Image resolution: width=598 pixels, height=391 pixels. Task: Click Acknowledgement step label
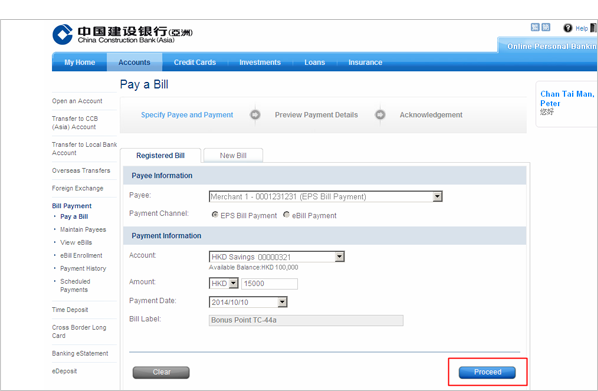tap(431, 115)
